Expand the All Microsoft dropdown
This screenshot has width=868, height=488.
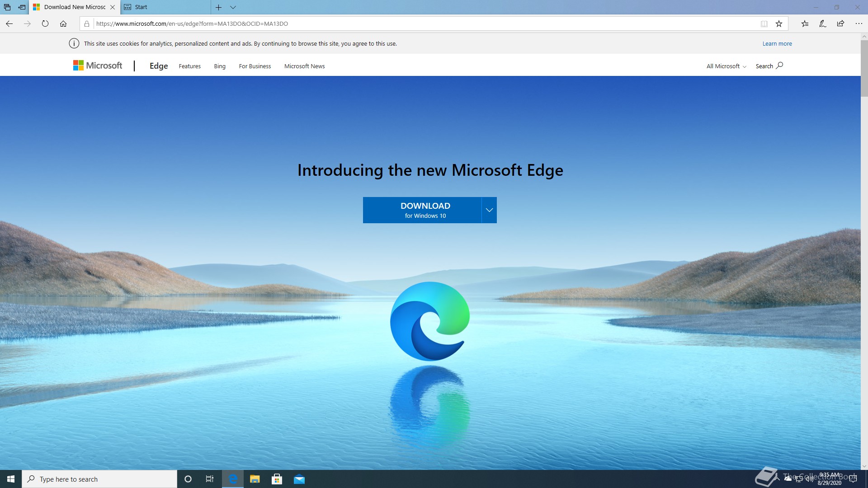[x=726, y=66]
